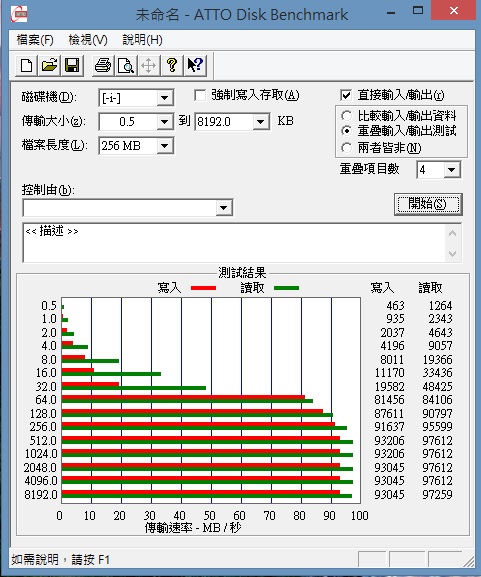481x577 pixels.
Task: Click the read value 90797 for 128.0
Action: pyautogui.click(x=437, y=413)
